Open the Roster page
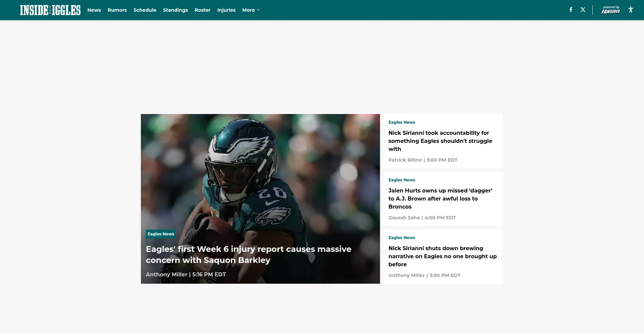This screenshot has height=333, width=644. click(203, 10)
